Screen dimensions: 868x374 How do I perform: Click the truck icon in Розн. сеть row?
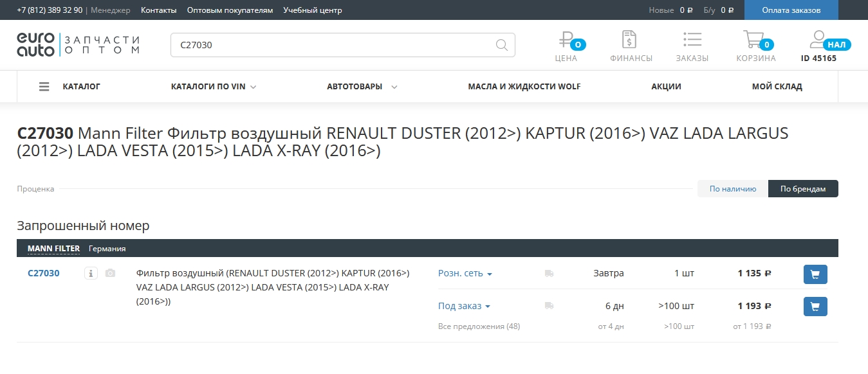549,274
